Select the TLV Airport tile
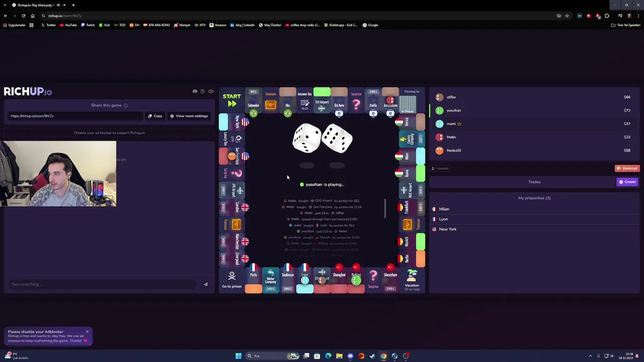Screen dimensions: 644x362 [x=322, y=101]
